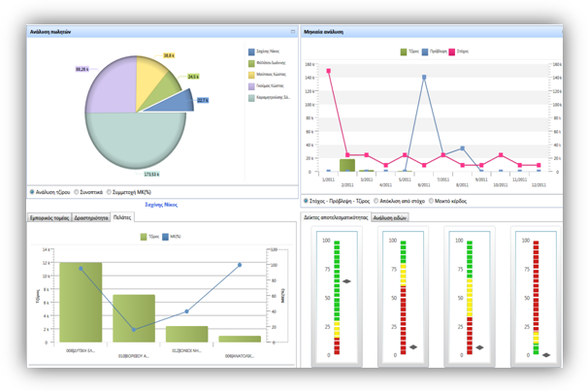This screenshot has width=588, height=391.
Task: Click the bar labeled 010ΒΟΡΕΙΟΥ
Action: (x=134, y=318)
